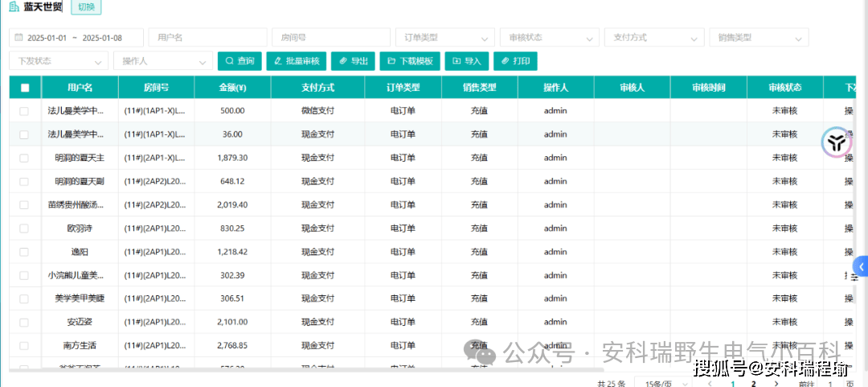
Task: Check the row for 逸阳
Action: point(24,252)
